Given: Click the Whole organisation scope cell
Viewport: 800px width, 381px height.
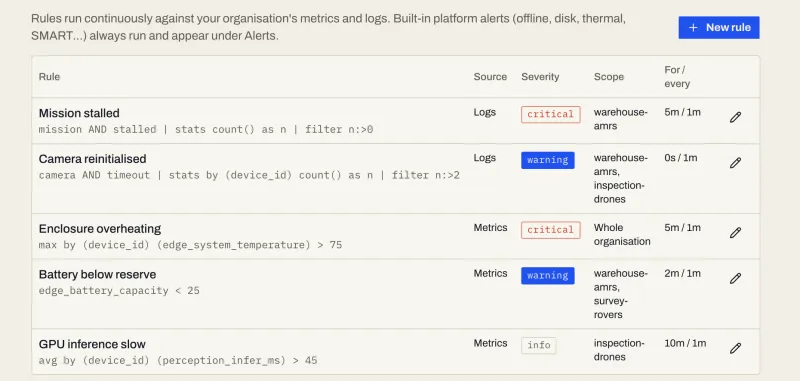Looking at the screenshot, I should point(622,235).
